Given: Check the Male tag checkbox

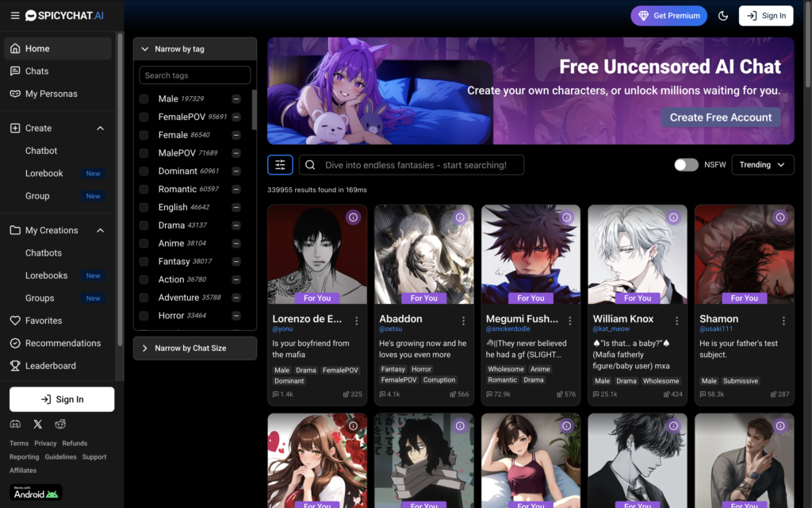Looking at the screenshot, I should point(144,99).
